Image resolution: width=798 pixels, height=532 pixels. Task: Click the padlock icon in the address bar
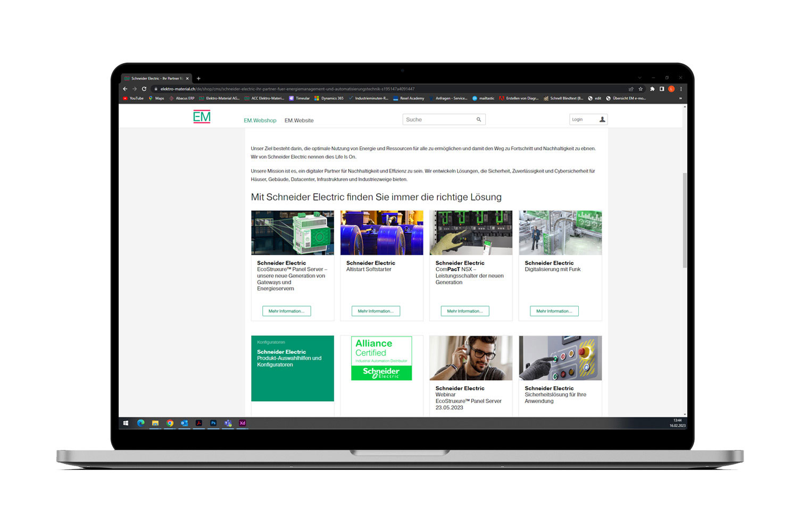[x=155, y=89]
